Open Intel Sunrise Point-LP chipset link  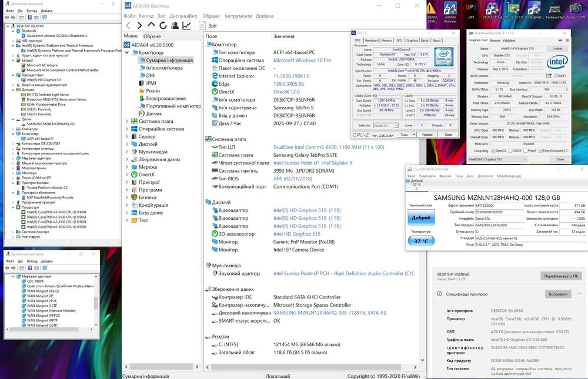pos(313,163)
